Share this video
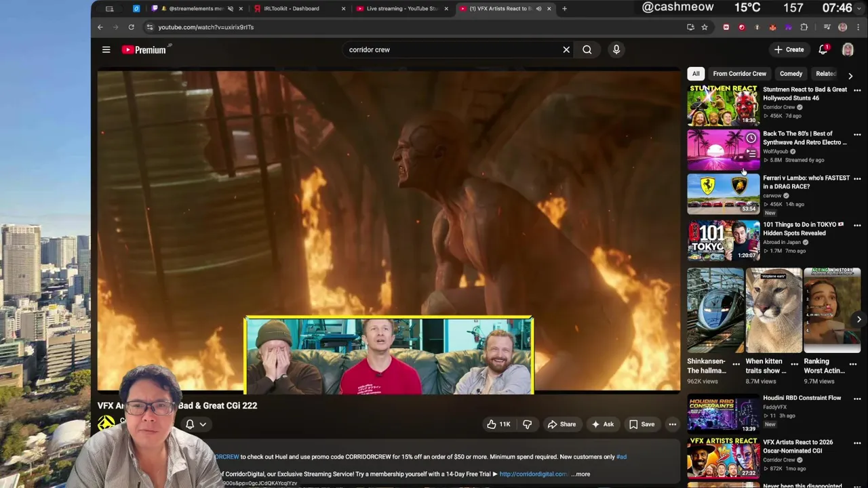This screenshot has width=868, height=488. (561, 424)
